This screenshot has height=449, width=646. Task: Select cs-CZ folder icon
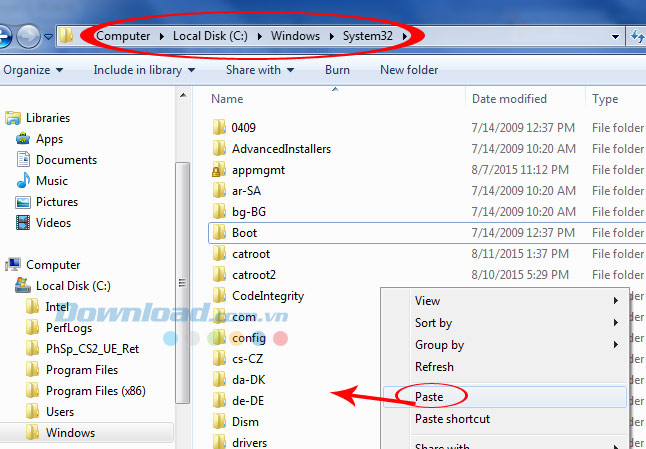coord(219,359)
